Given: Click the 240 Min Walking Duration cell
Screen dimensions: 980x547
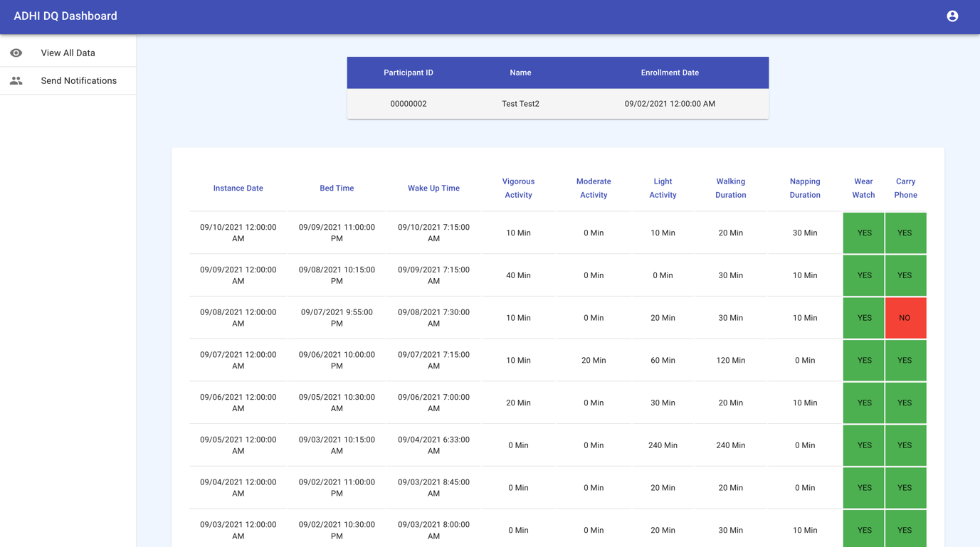Looking at the screenshot, I should pyautogui.click(x=730, y=445).
